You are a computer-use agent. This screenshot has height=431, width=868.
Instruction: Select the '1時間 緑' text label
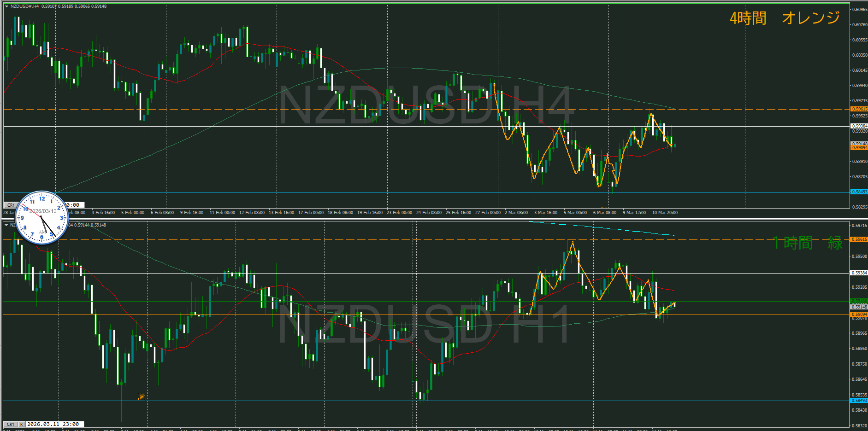(x=807, y=243)
